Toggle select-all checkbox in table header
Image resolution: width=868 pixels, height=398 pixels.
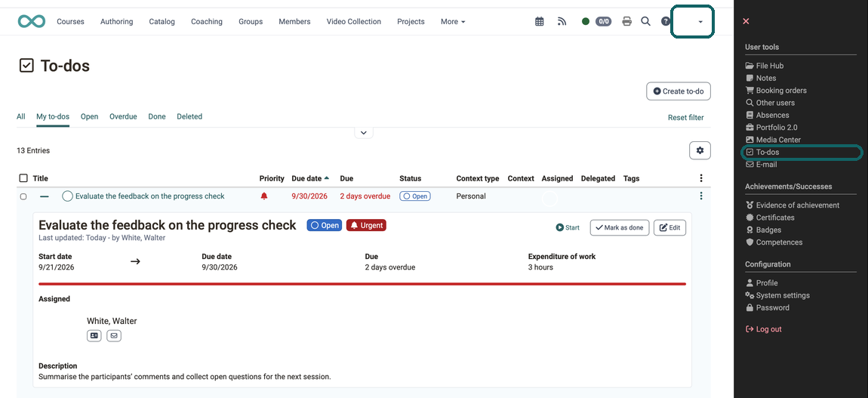point(23,178)
